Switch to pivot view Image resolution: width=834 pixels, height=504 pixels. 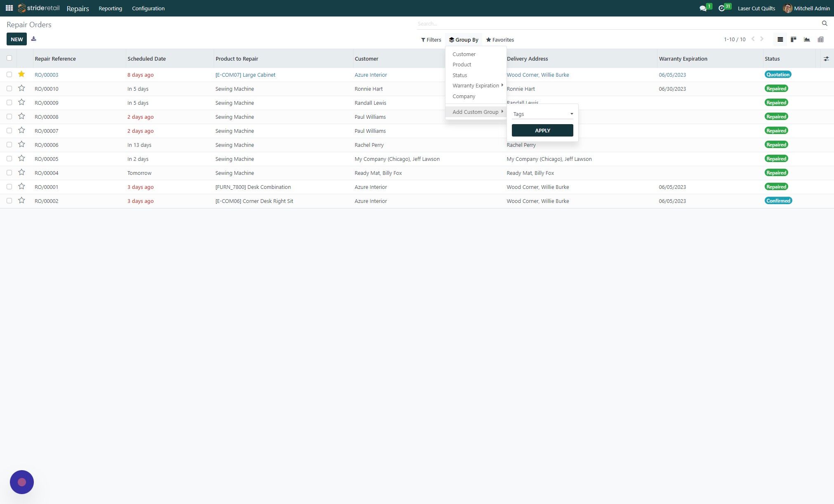820,40
